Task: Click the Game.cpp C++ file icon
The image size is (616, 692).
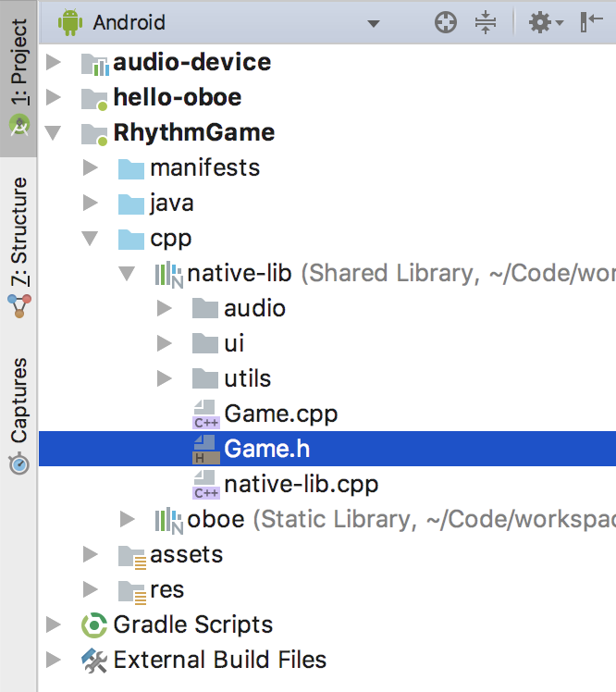Action: (x=204, y=414)
